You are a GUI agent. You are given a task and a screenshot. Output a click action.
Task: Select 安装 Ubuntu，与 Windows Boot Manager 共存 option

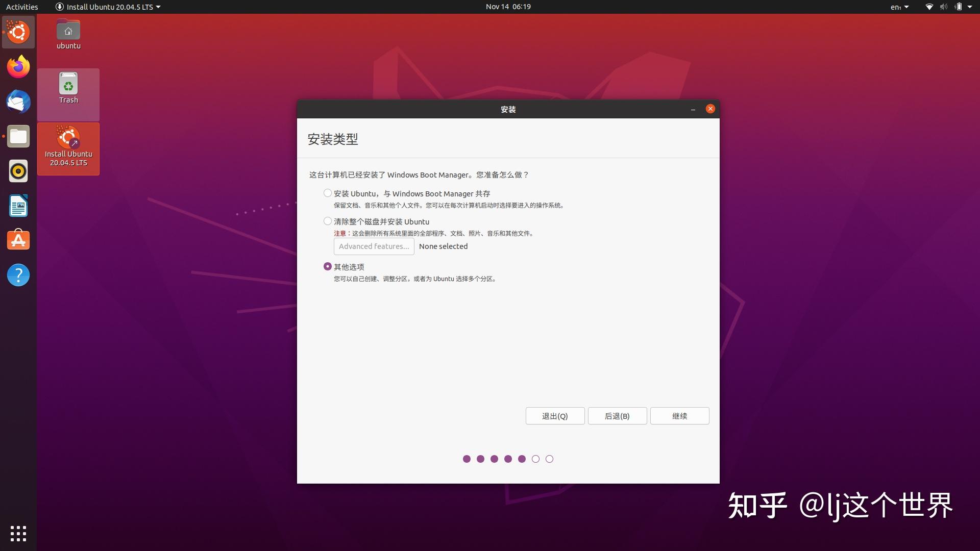click(x=327, y=193)
